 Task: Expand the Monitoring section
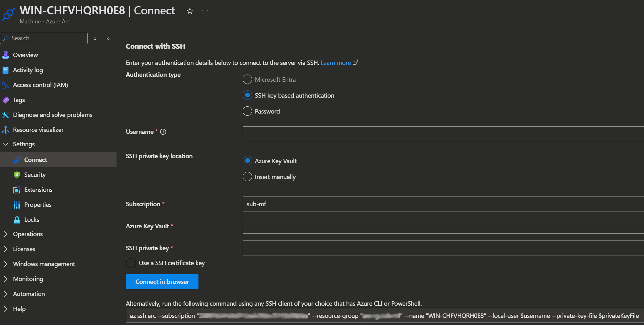click(6, 279)
